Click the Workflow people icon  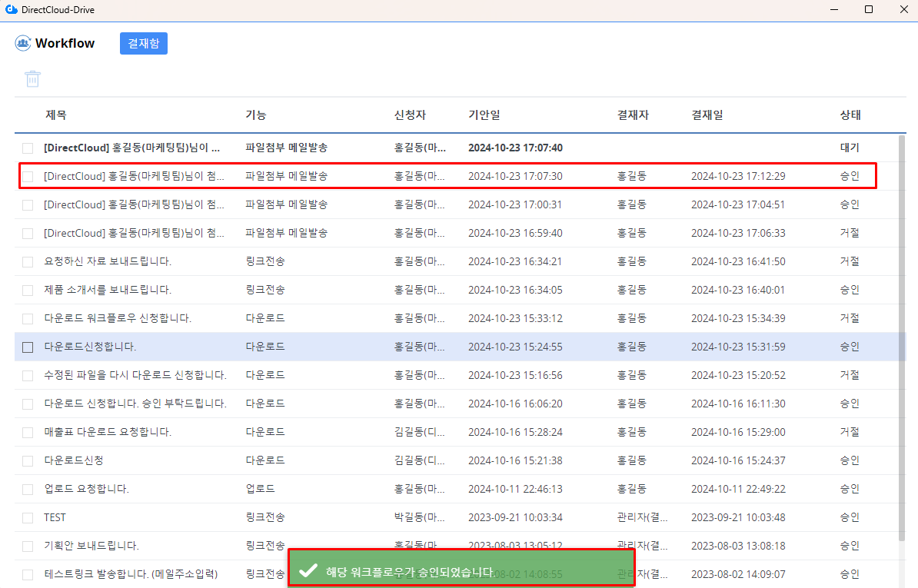(22, 43)
